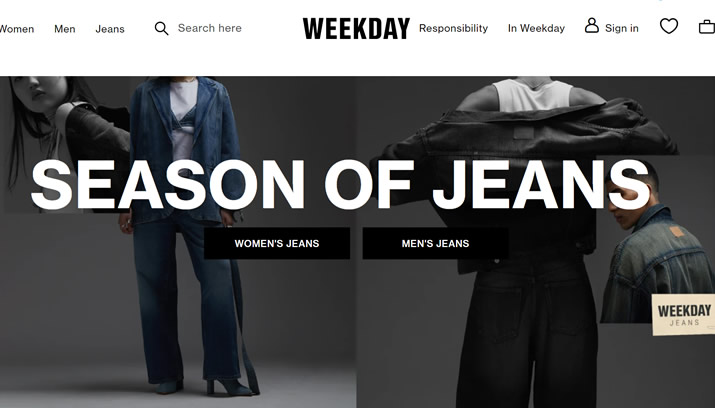Open the Responsibility menu
Image resolution: width=715 pixels, height=408 pixels.
[x=453, y=28]
